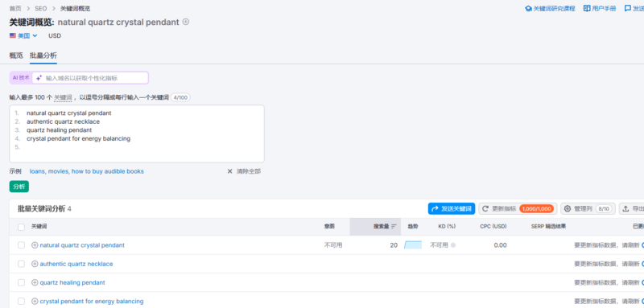644x308 pixels.
Task: Click refresh icon in authentic quartz necklace row
Action: point(642,264)
